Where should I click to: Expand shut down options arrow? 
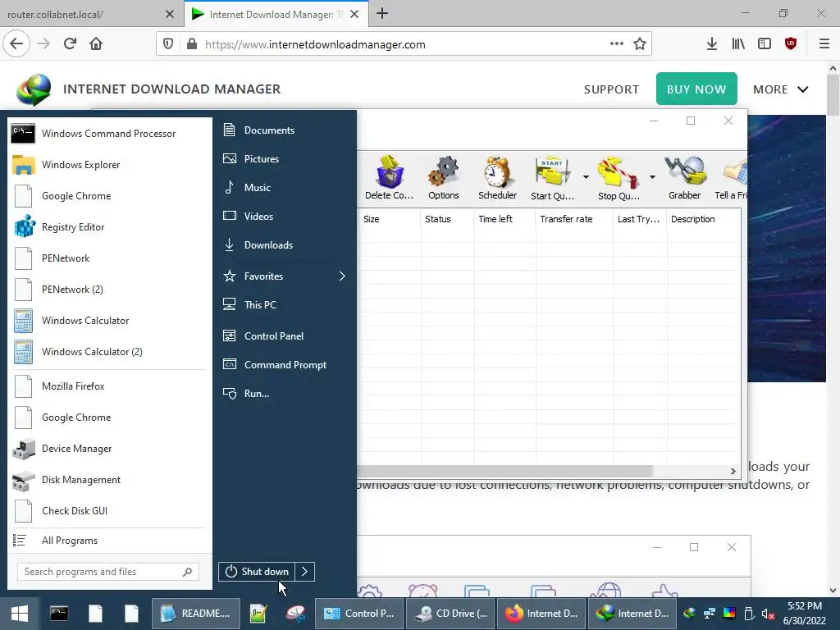click(304, 572)
